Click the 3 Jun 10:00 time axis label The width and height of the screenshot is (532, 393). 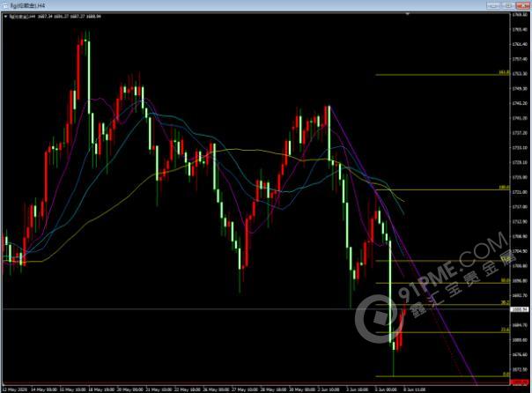click(x=357, y=387)
